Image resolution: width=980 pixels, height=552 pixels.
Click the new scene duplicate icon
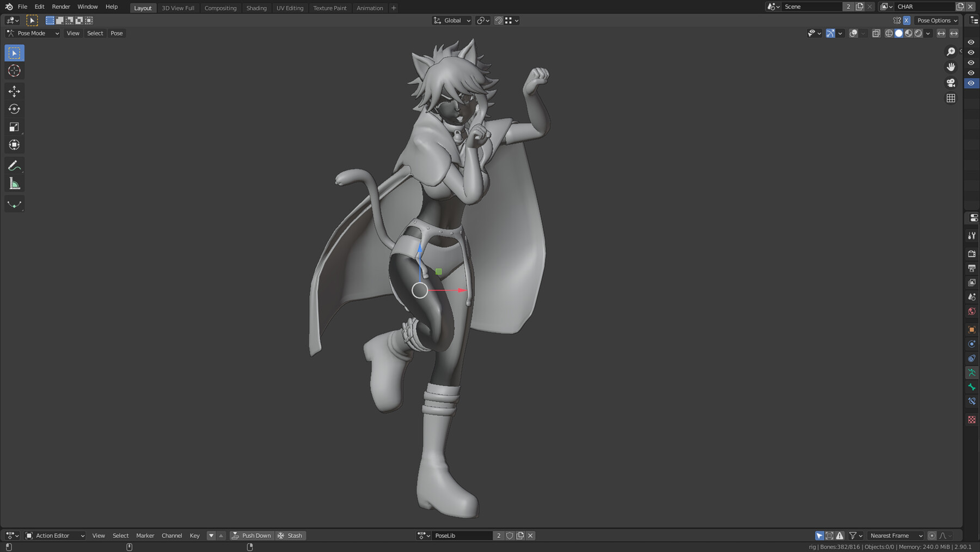(x=860, y=7)
